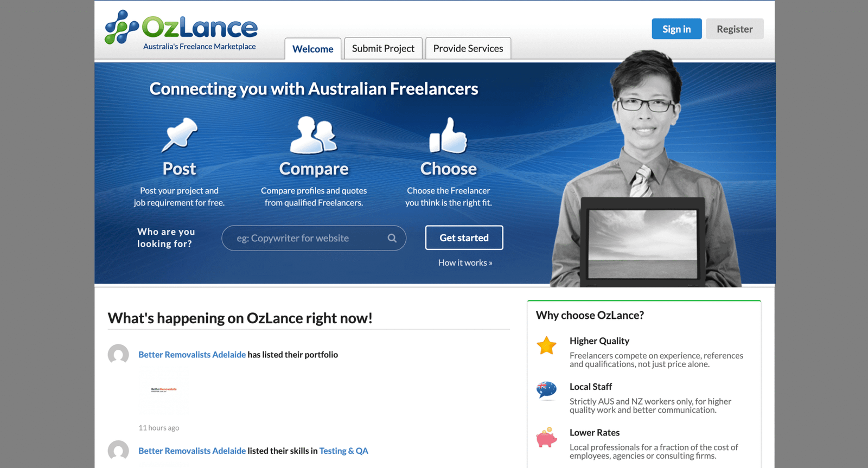Open the How it works link
This screenshot has width=868, height=468.
(x=465, y=262)
